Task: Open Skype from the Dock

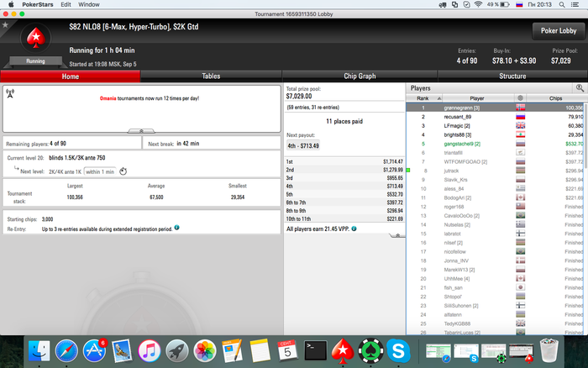Action: point(398,351)
